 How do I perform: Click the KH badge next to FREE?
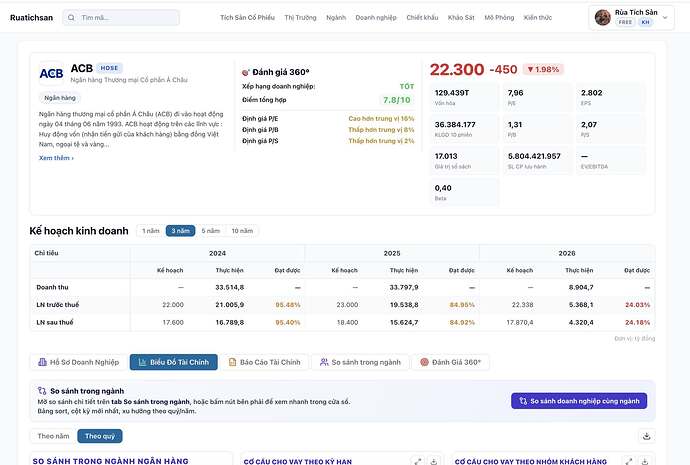click(645, 22)
